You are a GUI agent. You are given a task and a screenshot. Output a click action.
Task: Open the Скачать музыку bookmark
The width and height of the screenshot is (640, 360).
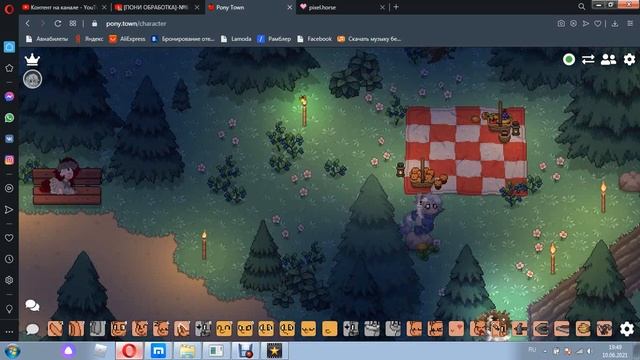coord(369,39)
